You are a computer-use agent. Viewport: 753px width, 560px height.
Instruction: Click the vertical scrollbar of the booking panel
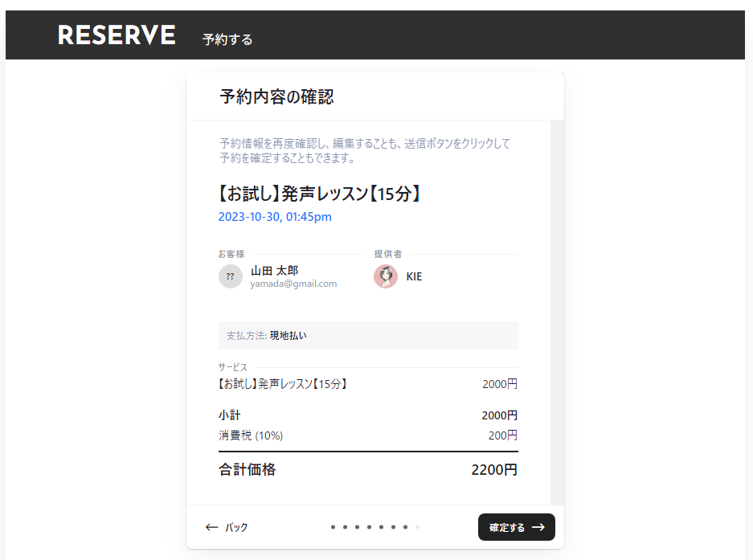tap(557, 312)
